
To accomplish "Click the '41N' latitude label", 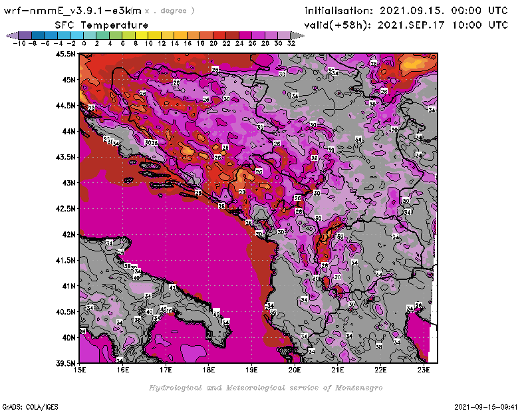I will pos(68,286).
